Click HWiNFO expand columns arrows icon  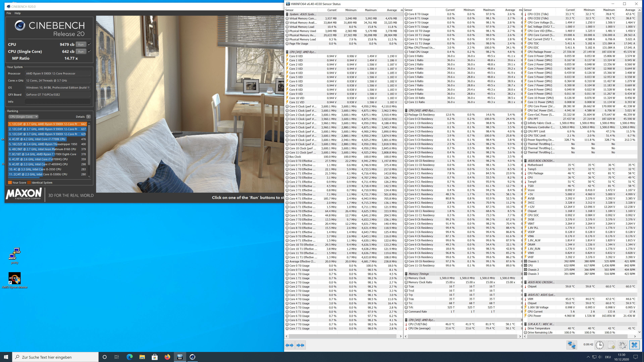tap(289, 345)
